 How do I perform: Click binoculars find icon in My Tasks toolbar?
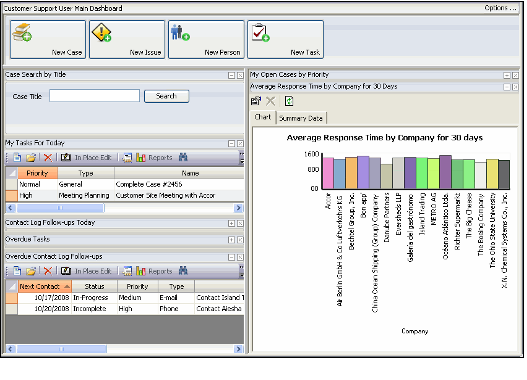(x=183, y=157)
